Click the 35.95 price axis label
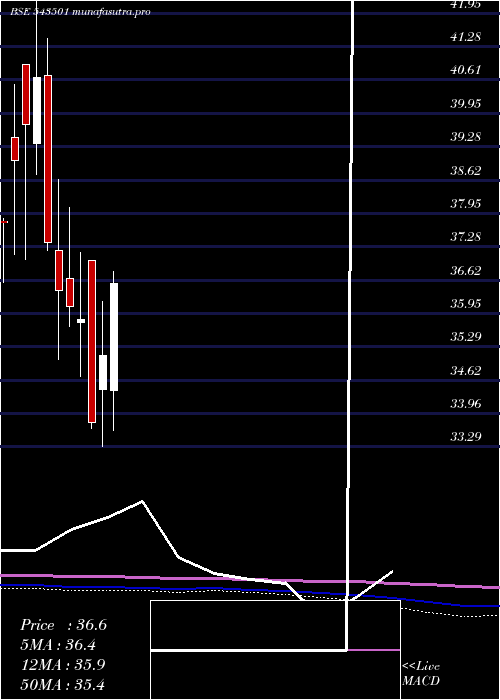500x700 pixels. click(466, 304)
